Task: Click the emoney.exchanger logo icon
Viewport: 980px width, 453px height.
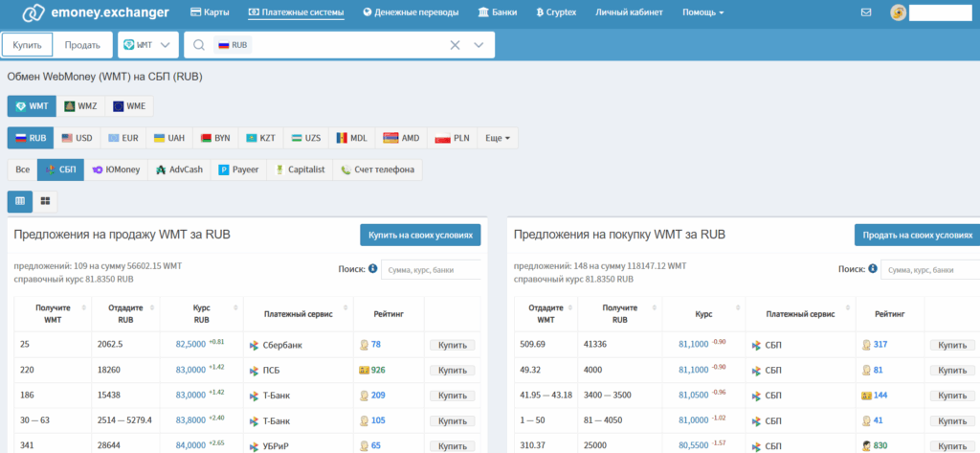Action: tap(33, 12)
